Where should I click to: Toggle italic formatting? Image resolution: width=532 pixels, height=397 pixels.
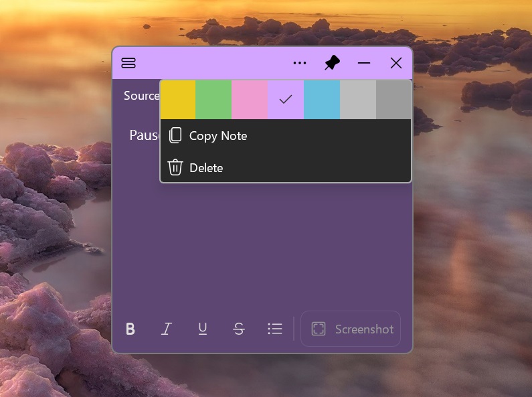point(166,329)
